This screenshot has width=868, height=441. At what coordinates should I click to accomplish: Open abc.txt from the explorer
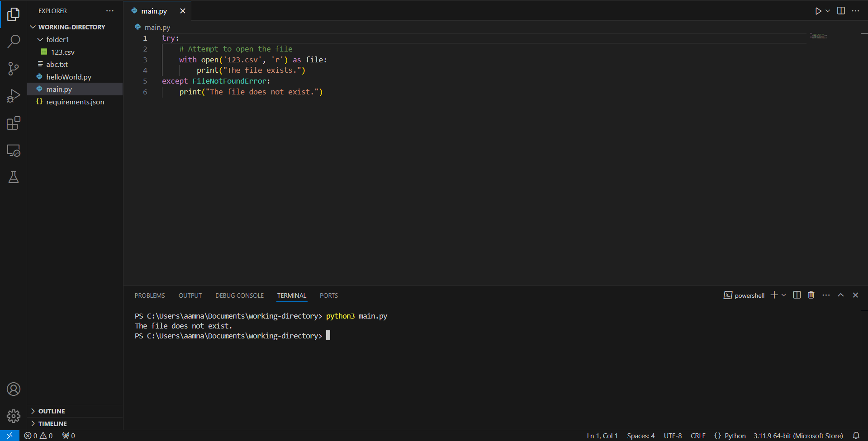coord(57,64)
